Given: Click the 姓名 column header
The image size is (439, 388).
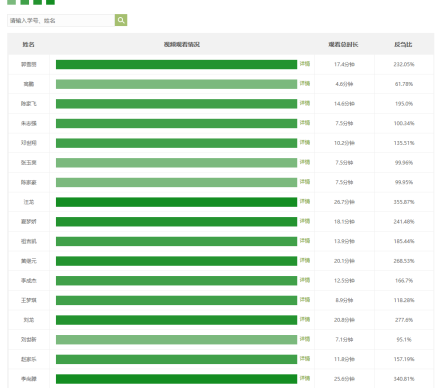Looking at the screenshot, I should pos(29,44).
